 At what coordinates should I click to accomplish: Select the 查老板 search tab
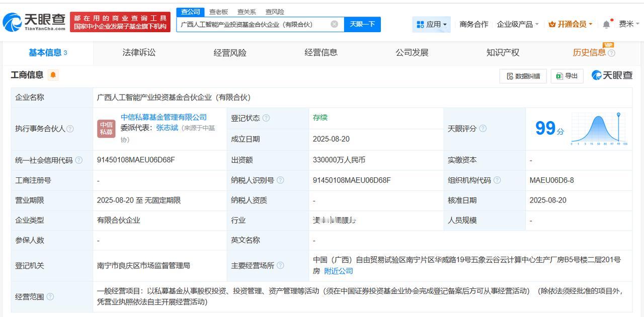click(218, 12)
